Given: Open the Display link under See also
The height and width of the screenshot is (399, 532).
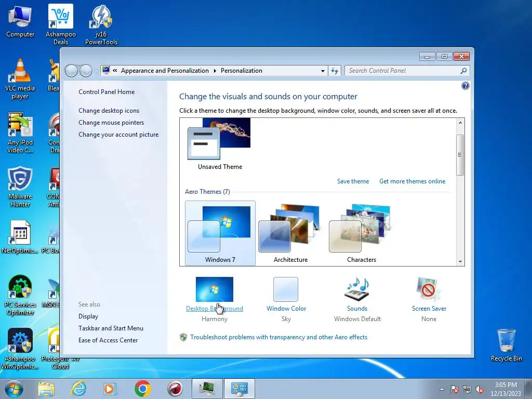Looking at the screenshot, I should 88,316.
